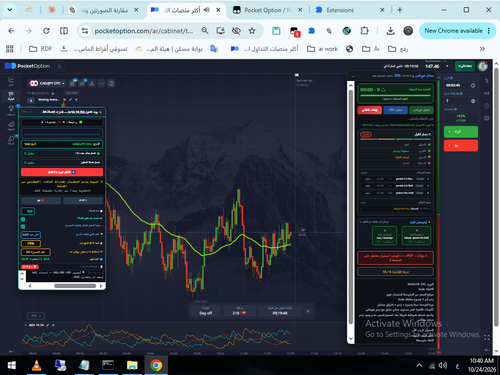The width and height of the screenshot is (500, 375).
Task: Click the 75% value field in bot panel
Action: click(31, 243)
